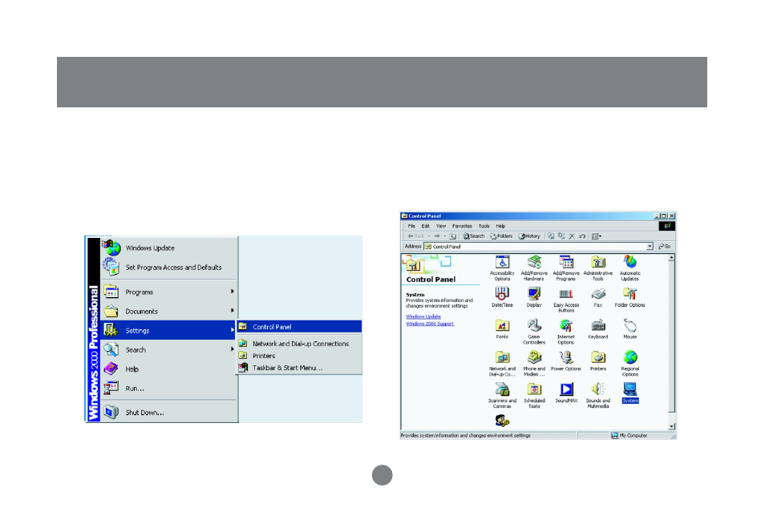This screenshot has height=532, width=765.
Task: Click the scrollbar down arrow in Control Panel
Action: point(671,426)
